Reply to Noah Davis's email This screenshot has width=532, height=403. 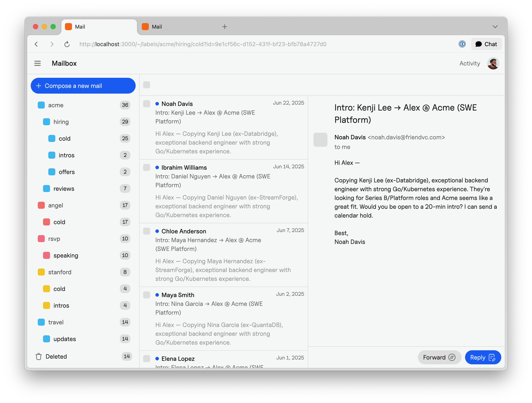coord(482,357)
